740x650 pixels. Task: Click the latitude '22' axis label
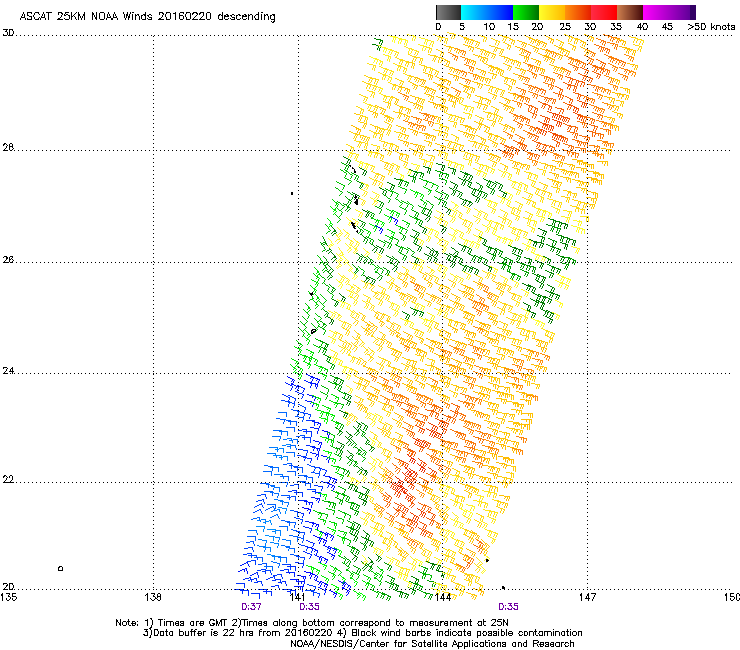pos(8,479)
